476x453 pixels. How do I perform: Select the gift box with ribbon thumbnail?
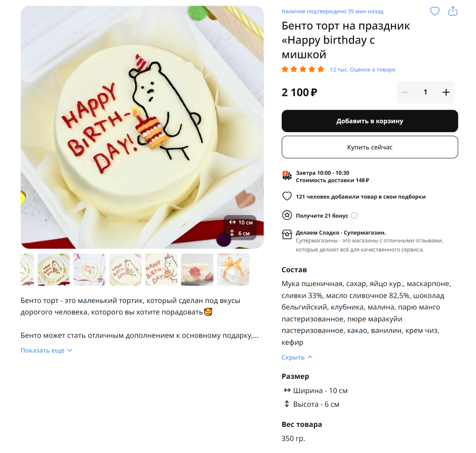(x=233, y=269)
